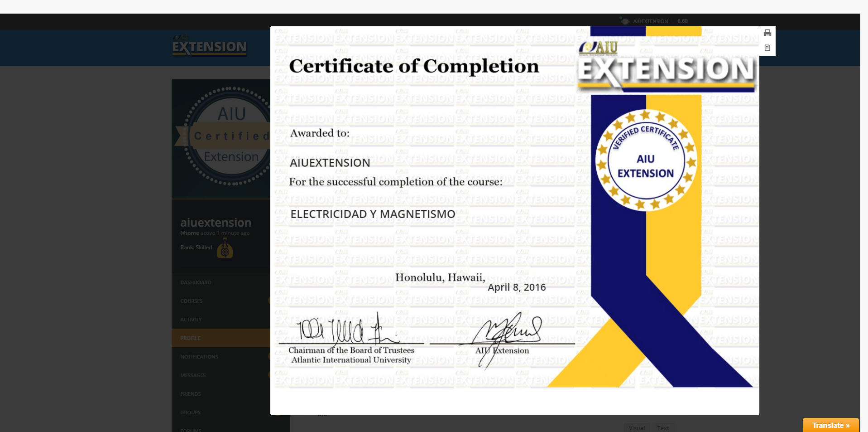This screenshot has height=432, width=868.
Task: Click the document icon below the printer
Action: (767, 48)
